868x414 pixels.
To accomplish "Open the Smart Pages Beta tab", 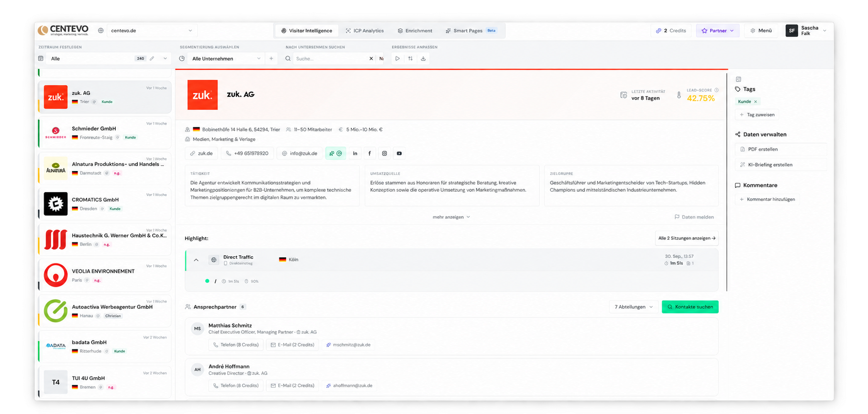I will click(471, 31).
